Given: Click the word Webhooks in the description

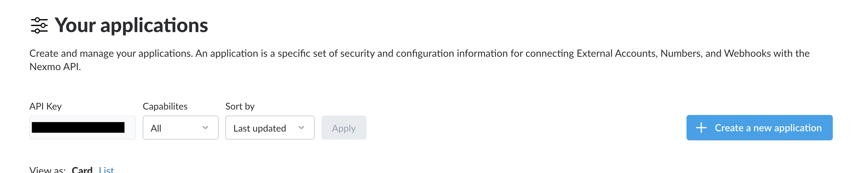Looking at the screenshot, I should click(x=747, y=53).
